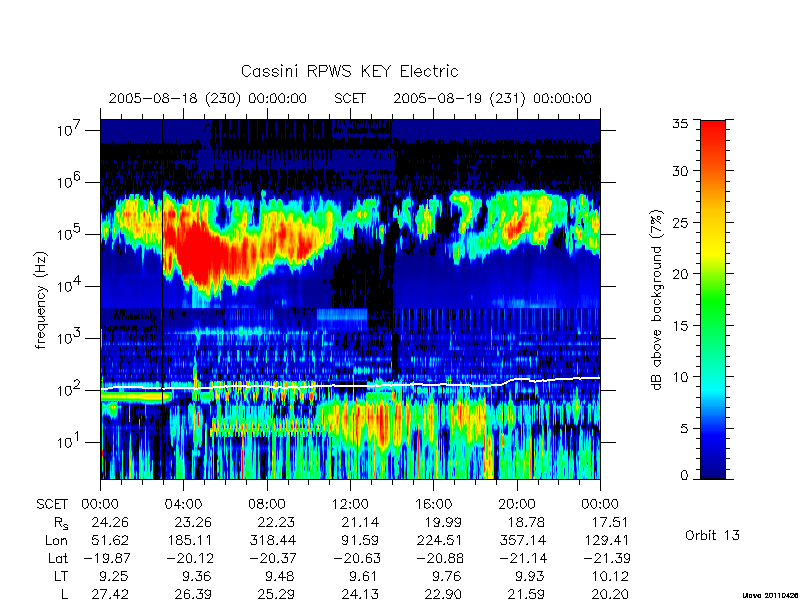Click the L value 22.90

tap(443, 594)
